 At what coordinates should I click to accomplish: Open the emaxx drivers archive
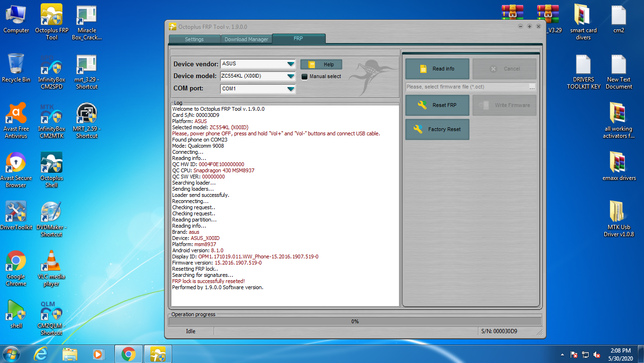coord(618,166)
